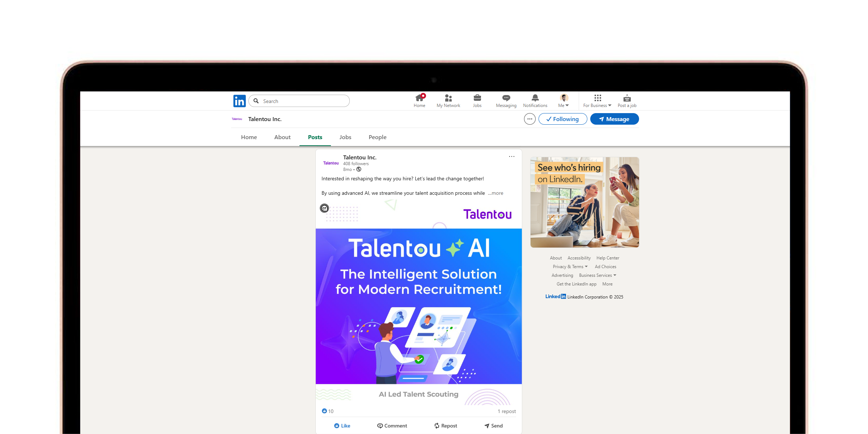868x434 pixels.
Task: Repost the Talentou post
Action: tap(446, 426)
